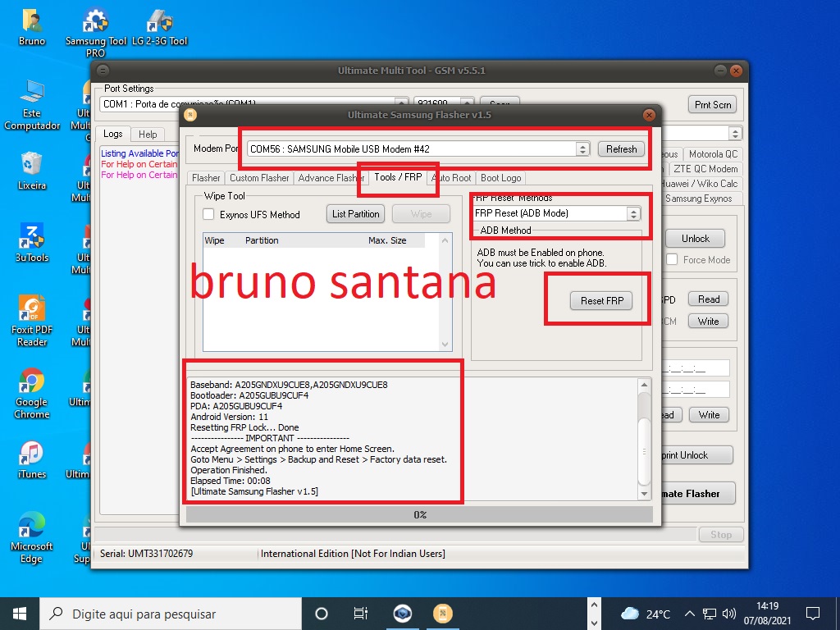This screenshot has height=630, width=840.
Task: Switch to the Boot Logo tab
Action: coord(500,178)
